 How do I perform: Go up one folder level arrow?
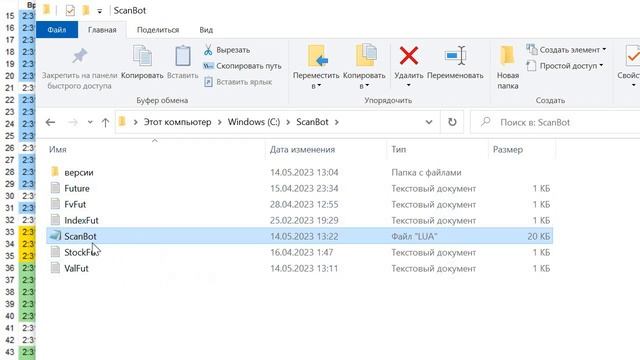[x=105, y=122]
